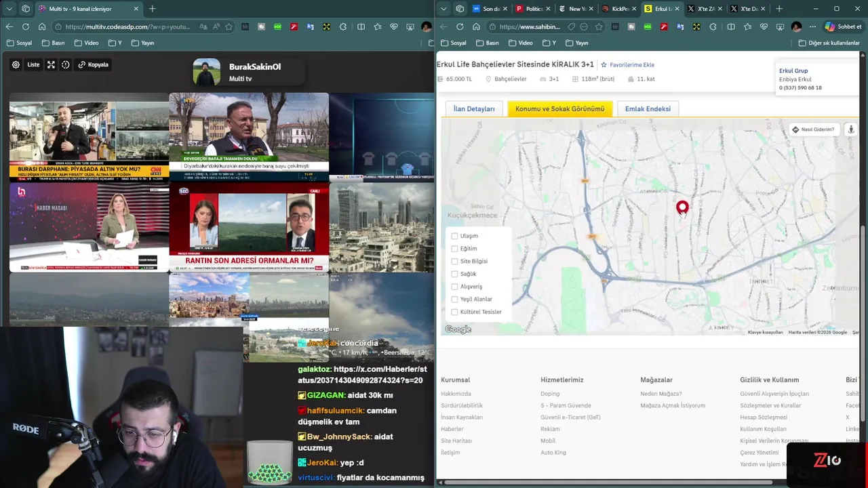Enable Eğitim map layer checkbox
Viewport: 868px width, 488px height.
tap(454, 249)
